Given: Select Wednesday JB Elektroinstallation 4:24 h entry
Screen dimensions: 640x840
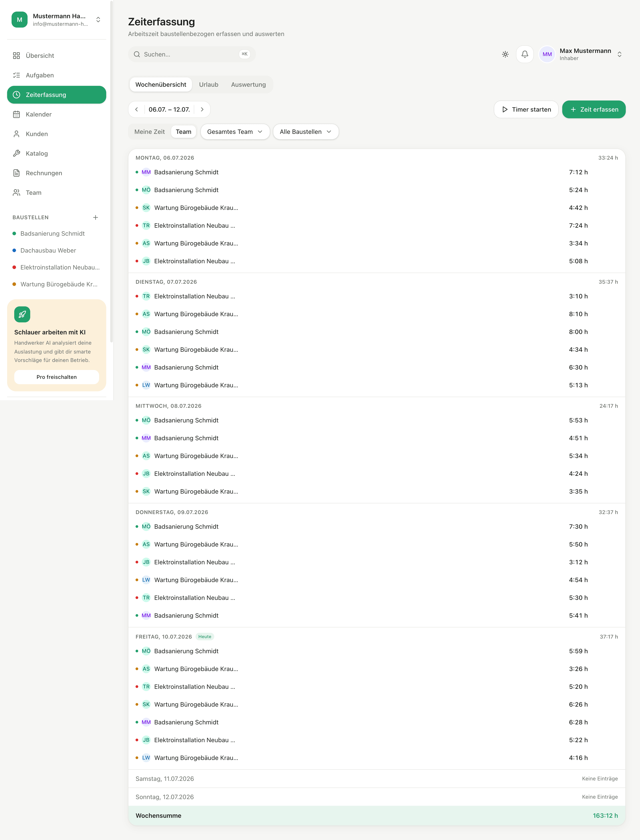Looking at the screenshot, I should click(x=377, y=474).
